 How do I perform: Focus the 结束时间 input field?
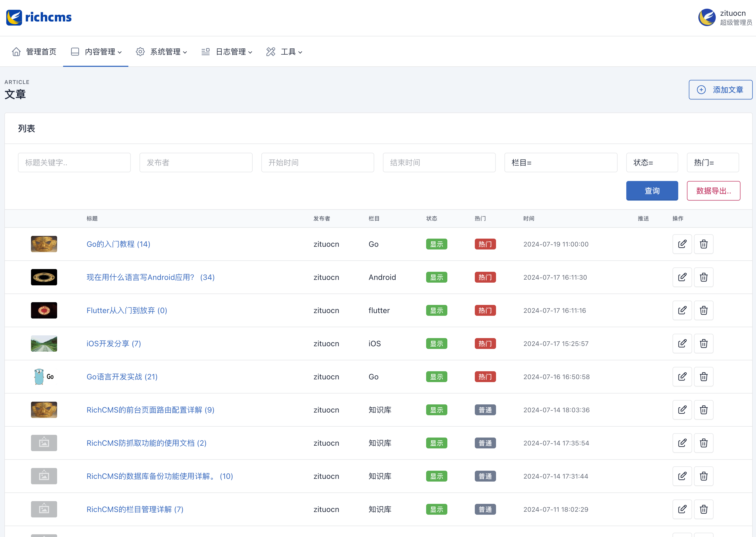click(439, 162)
